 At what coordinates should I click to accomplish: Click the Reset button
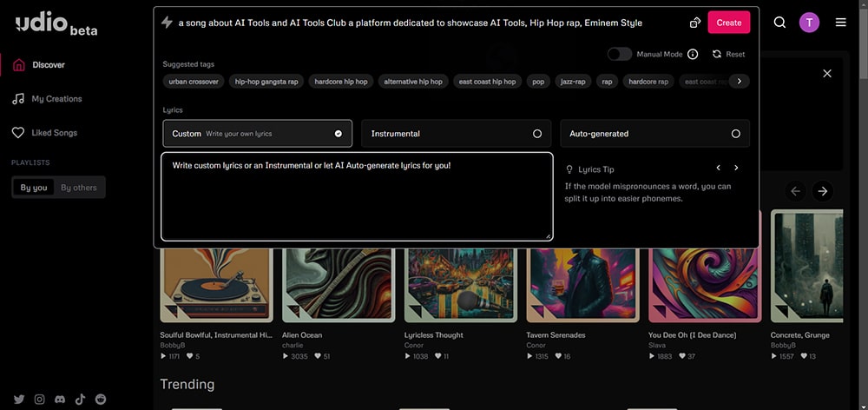[728, 55]
